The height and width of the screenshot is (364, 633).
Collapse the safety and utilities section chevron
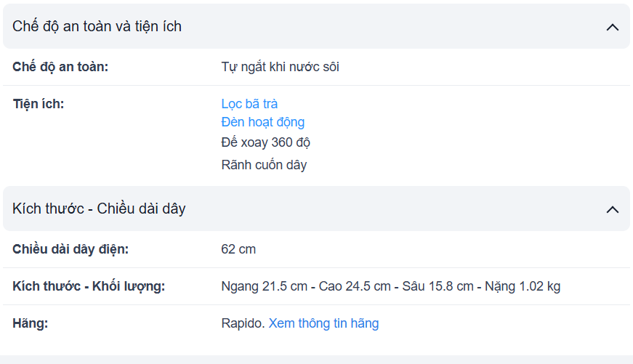[x=612, y=27]
